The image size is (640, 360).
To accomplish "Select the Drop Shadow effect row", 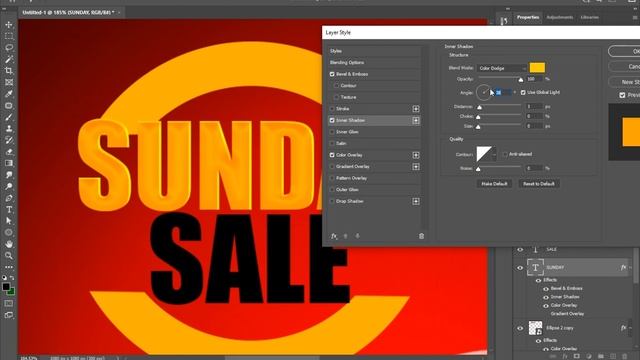I will 374,201.
